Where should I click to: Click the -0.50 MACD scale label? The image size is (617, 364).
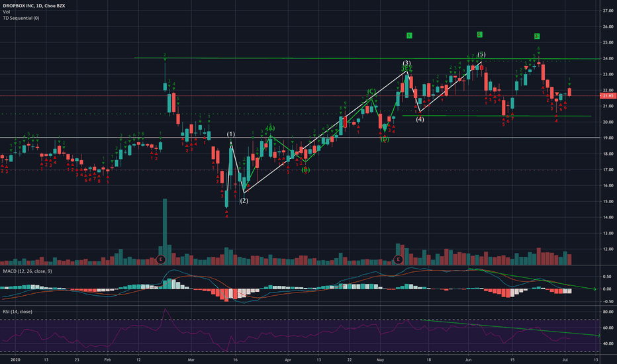607,301
